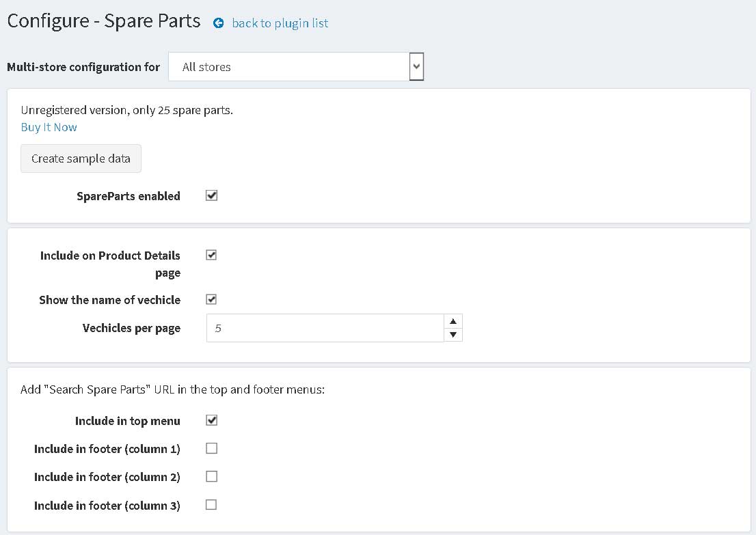The height and width of the screenshot is (535, 756).
Task: Check Include in footer (column 2)
Action: 212,476
